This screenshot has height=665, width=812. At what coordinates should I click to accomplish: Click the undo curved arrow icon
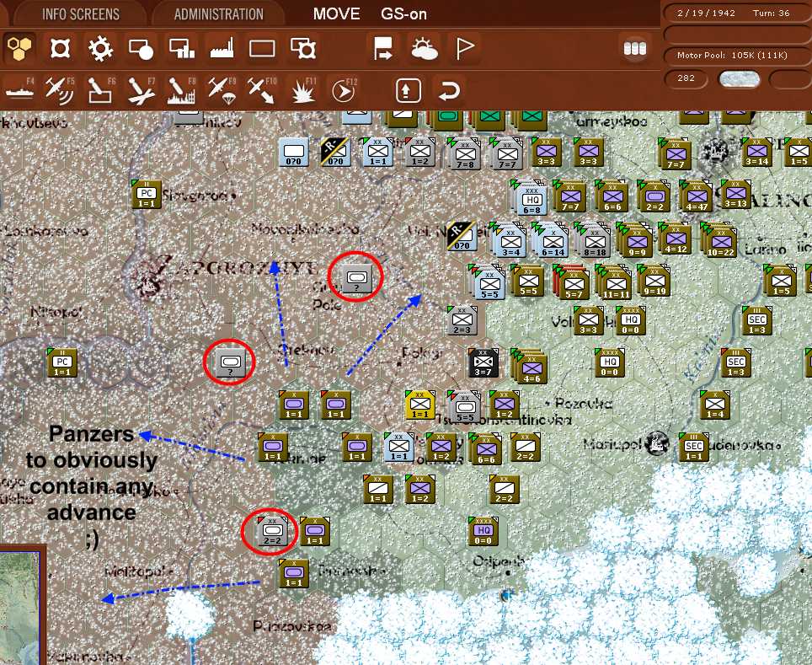tap(449, 91)
